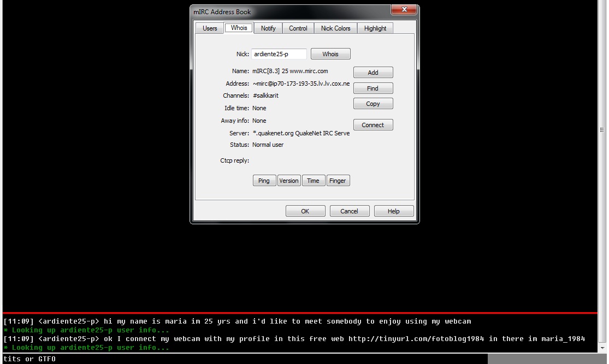Switch to the Nick Colors tab
The width and height of the screenshot is (609, 364).
[x=335, y=28]
